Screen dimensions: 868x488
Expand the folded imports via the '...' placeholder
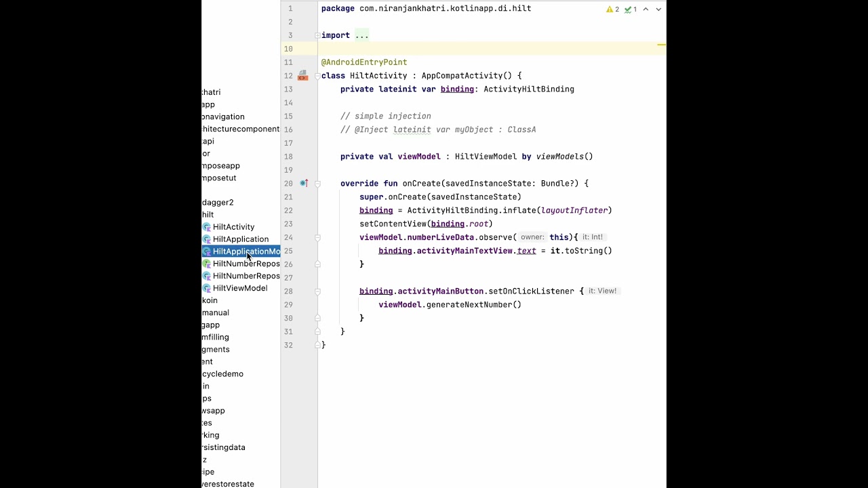362,35
